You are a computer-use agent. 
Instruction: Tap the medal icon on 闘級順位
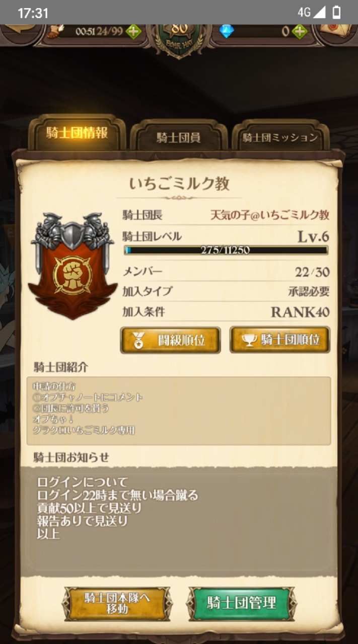coord(137,341)
